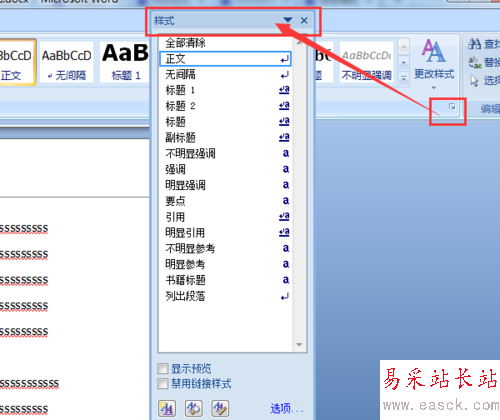Click the character-style 'a' icon beside 明显强调

[x=286, y=185]
